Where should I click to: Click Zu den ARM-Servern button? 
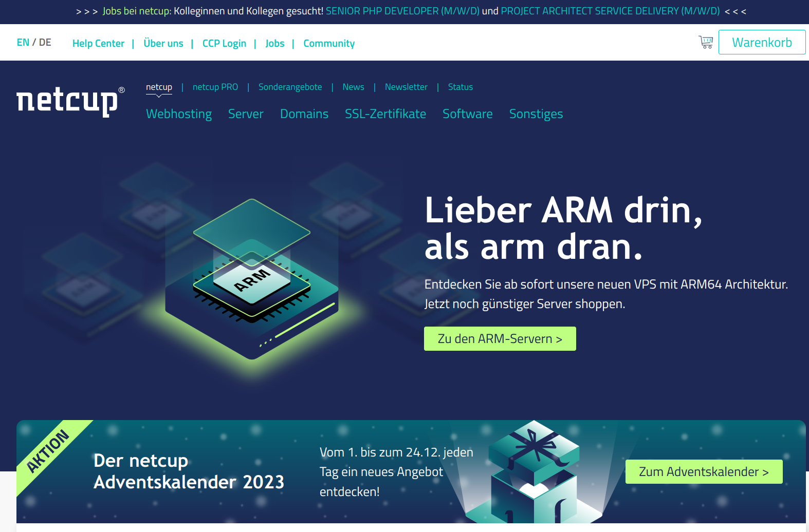pyautogui.click(x=500, y=339)
